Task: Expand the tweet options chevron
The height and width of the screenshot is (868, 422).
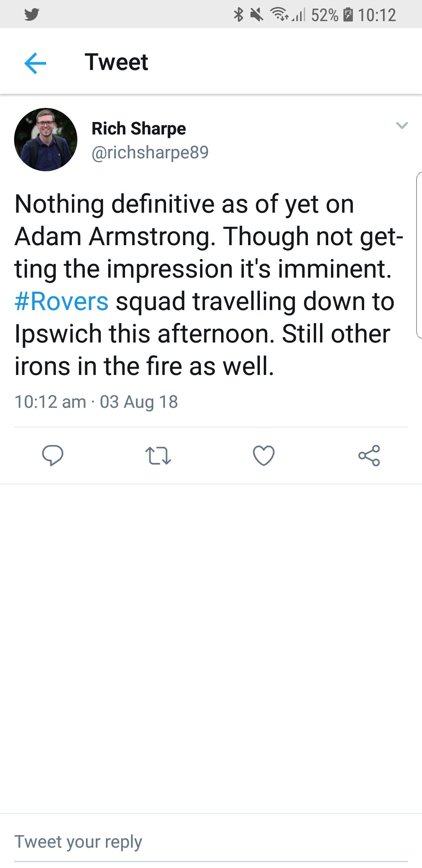Action: 402,126
